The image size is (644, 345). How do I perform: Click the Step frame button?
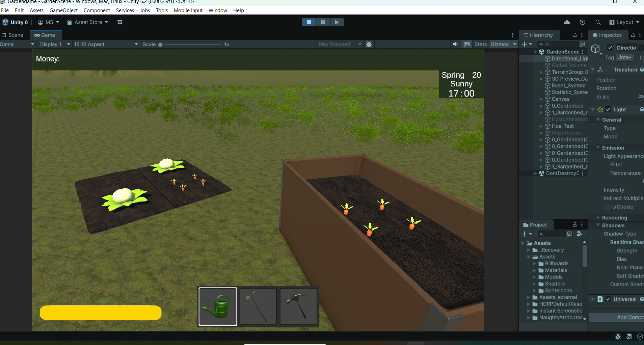(x=338, y=22)
